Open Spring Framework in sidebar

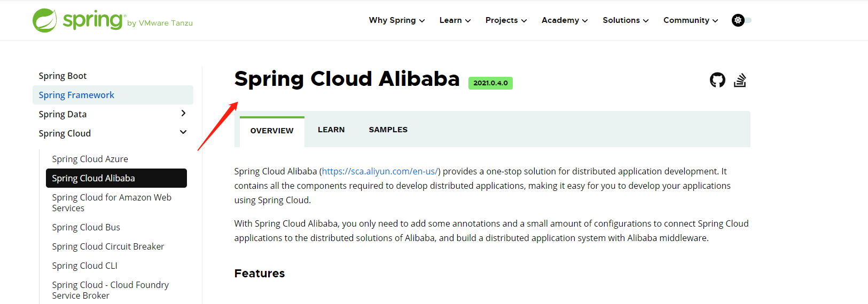[x=113, y=95]
